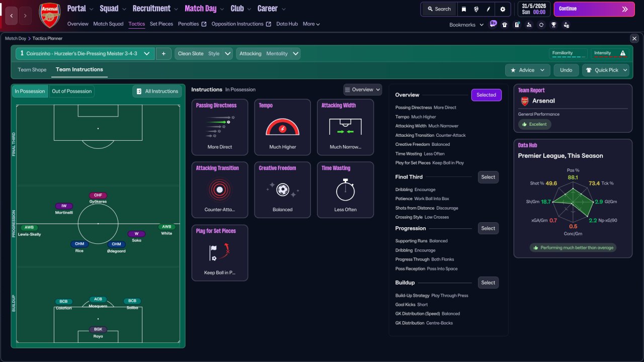
Task: Open the Data Hub tab in the sub-navigation
Action: coord(287,24)
